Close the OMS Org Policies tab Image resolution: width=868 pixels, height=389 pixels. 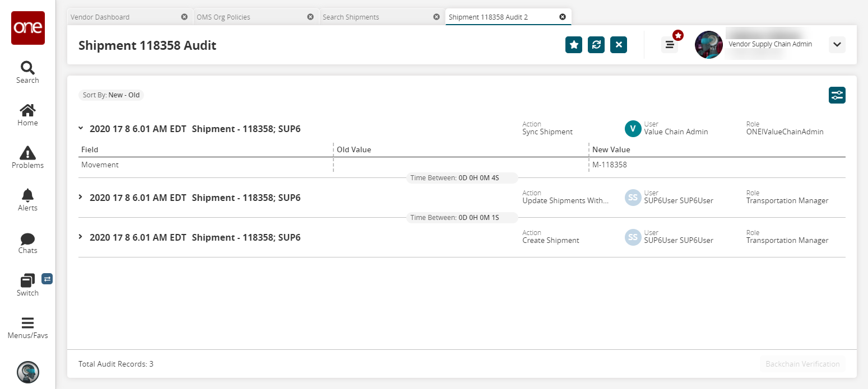coord(310,17)
